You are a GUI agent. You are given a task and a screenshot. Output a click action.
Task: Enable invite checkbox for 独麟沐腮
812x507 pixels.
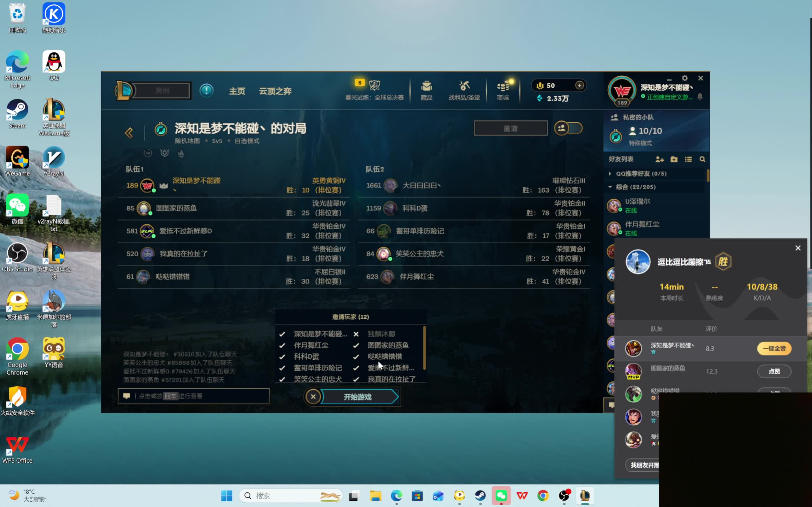tap(356, 334)
